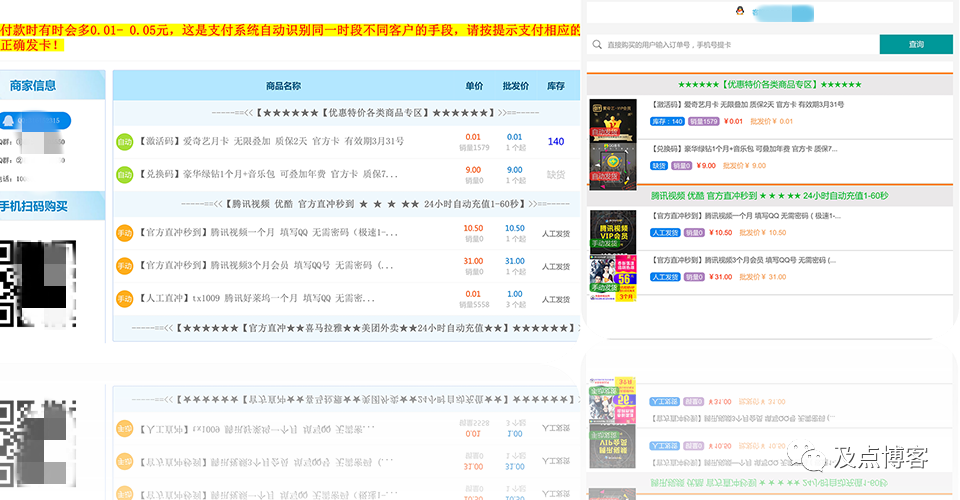Click the 缺货 status in the 豪华绿钻 desktop row

[556, 175]
